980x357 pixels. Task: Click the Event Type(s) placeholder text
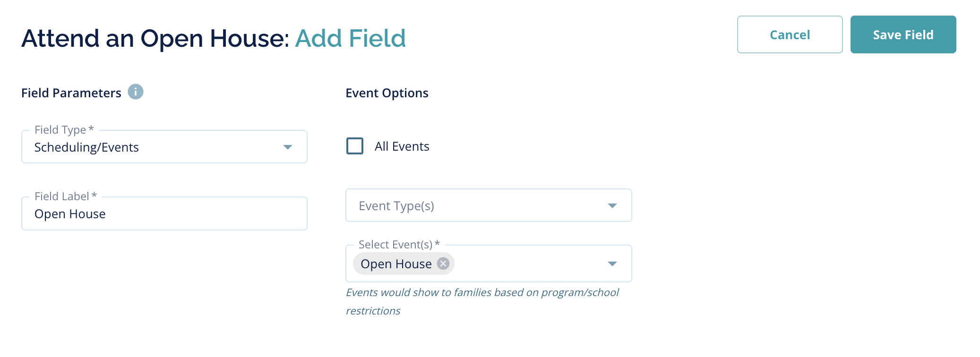[x=396, y=206]
